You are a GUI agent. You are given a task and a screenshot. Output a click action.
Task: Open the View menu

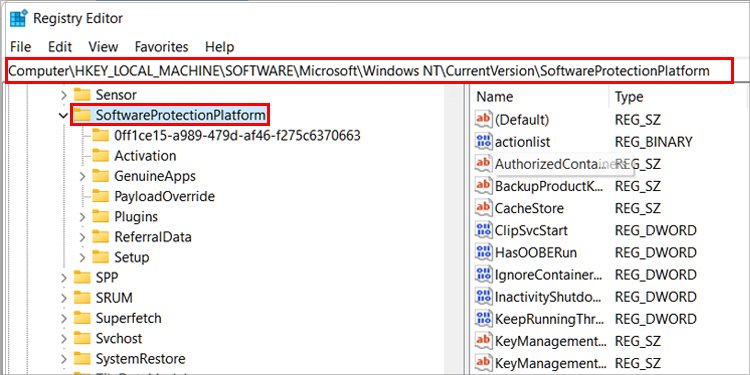point(103,47)
